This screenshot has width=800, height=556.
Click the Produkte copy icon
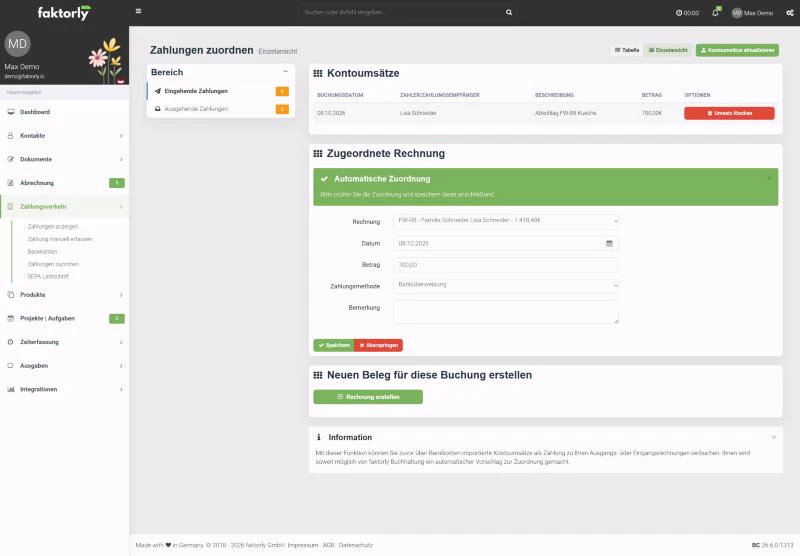(11, 295)
